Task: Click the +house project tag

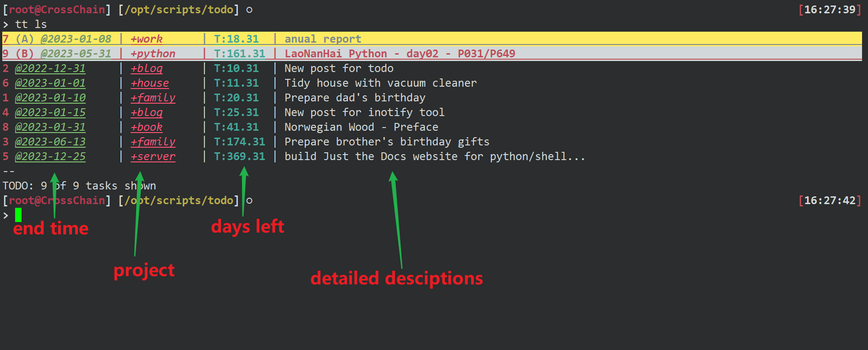Action: point(150,83)
